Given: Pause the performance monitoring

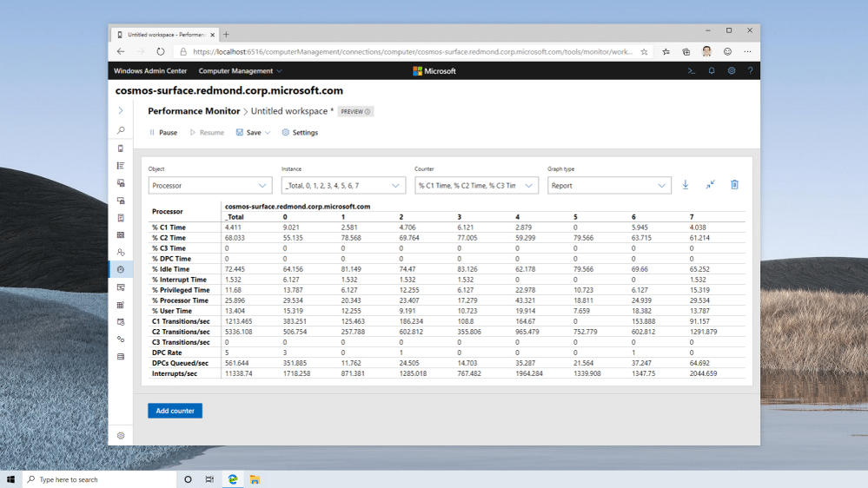Looking at the screenshot, I should coord(162,133).
